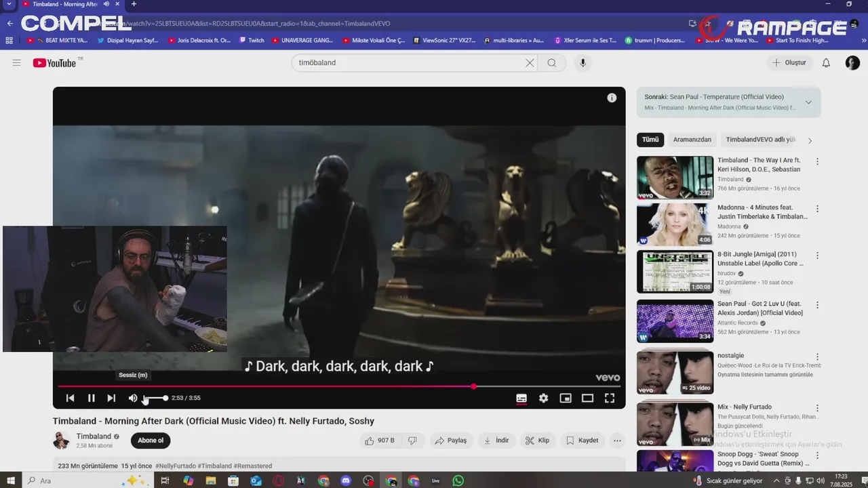The width and height of the screenshot is (868, 488).
Task: Download the video with İndir
Action: coord(496,441)
